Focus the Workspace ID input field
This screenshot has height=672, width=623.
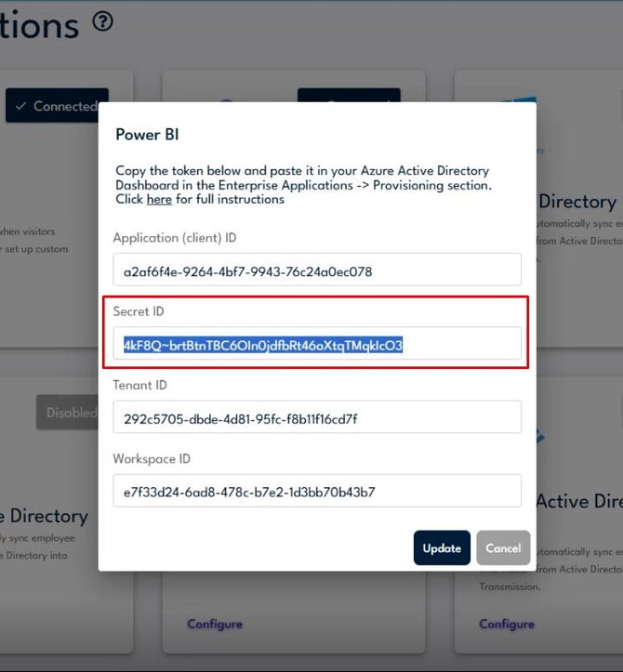[317, 491]
